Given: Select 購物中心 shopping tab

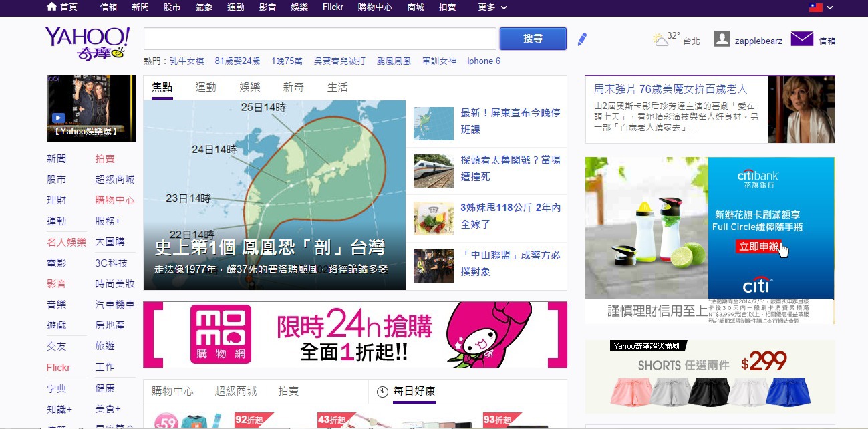Looking at the screenshot, I should coord(173,391).
